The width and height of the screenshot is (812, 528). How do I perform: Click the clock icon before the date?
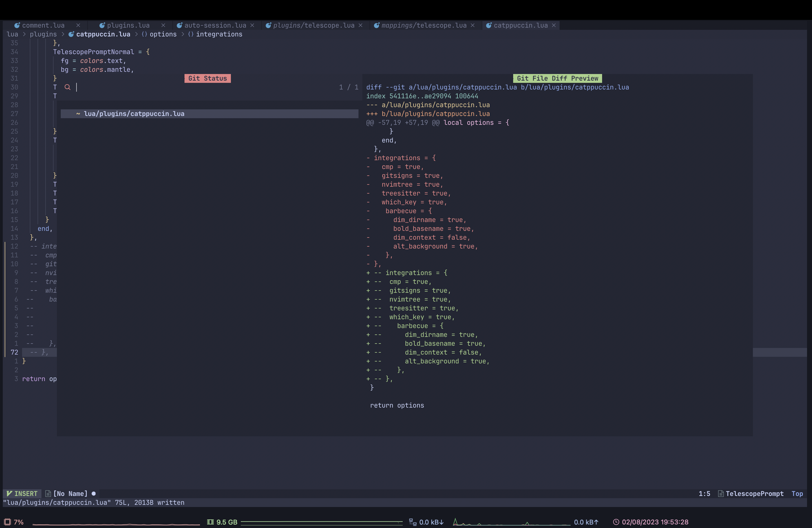tap(616, 522)
